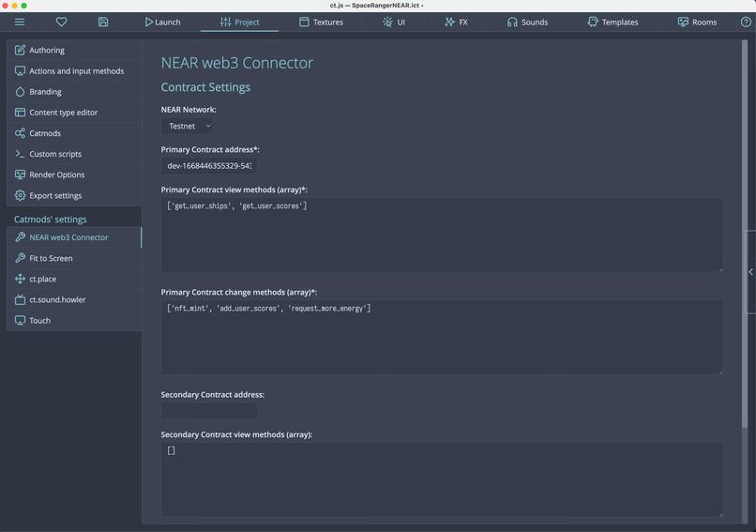
Task: Launch the game with play button
Action: pyautogui.click(x=162, y=22)
